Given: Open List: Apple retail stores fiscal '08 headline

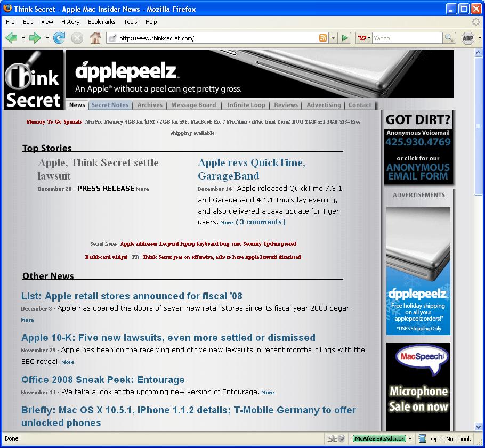Looking at the screenshot, I should (132, 296).
